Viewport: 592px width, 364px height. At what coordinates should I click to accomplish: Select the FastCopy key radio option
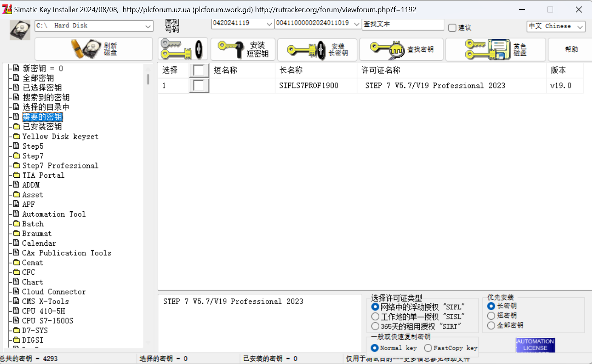428,348
